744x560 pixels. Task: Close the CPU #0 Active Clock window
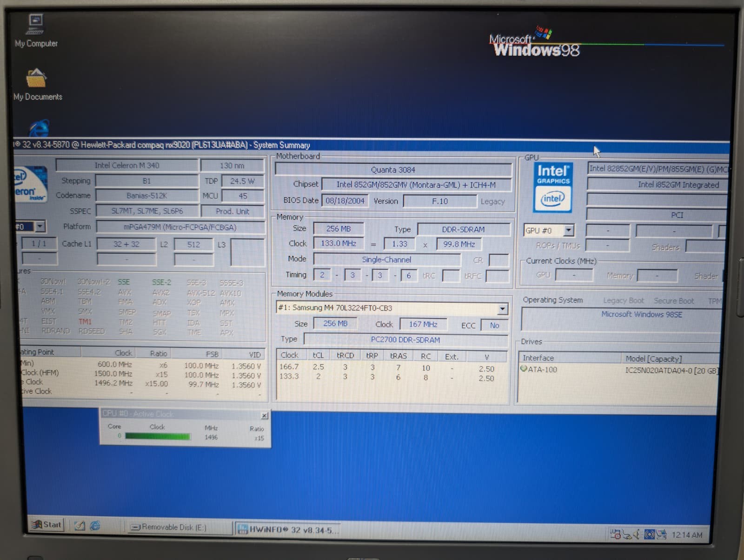point(264,415)
